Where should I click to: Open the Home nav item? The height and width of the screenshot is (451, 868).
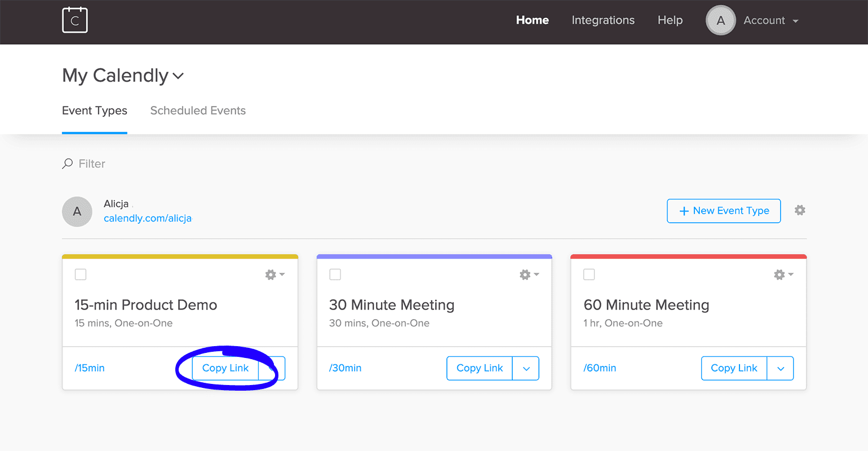tap(532, 20)
